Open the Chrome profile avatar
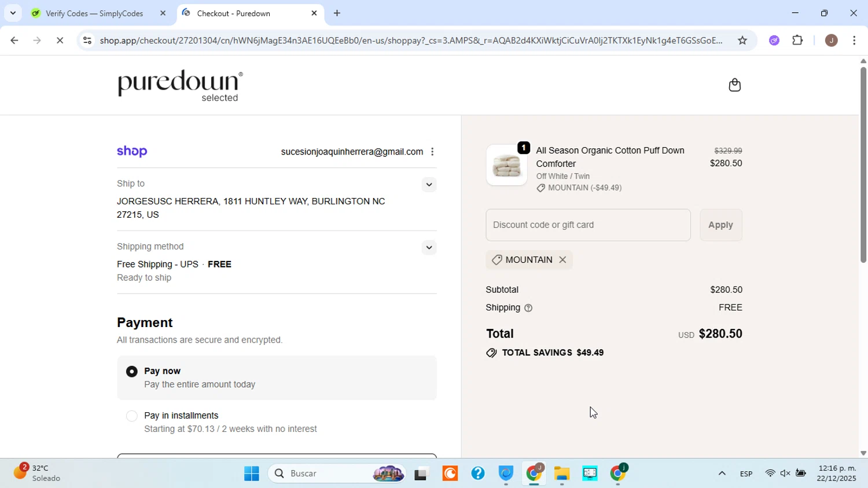Screen dimensions: 868x488 click(x=831, y=41)
